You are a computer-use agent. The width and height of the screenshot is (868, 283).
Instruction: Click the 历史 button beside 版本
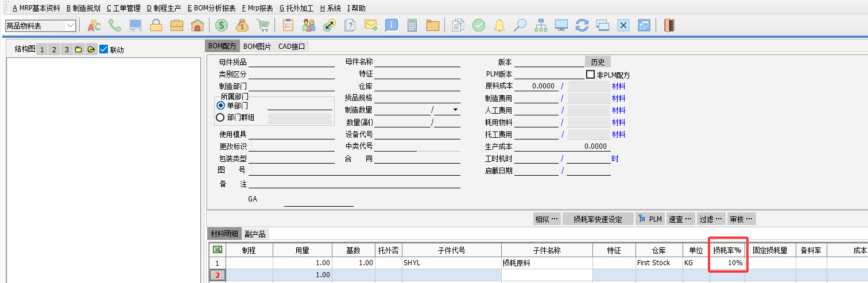pos(598,62)
